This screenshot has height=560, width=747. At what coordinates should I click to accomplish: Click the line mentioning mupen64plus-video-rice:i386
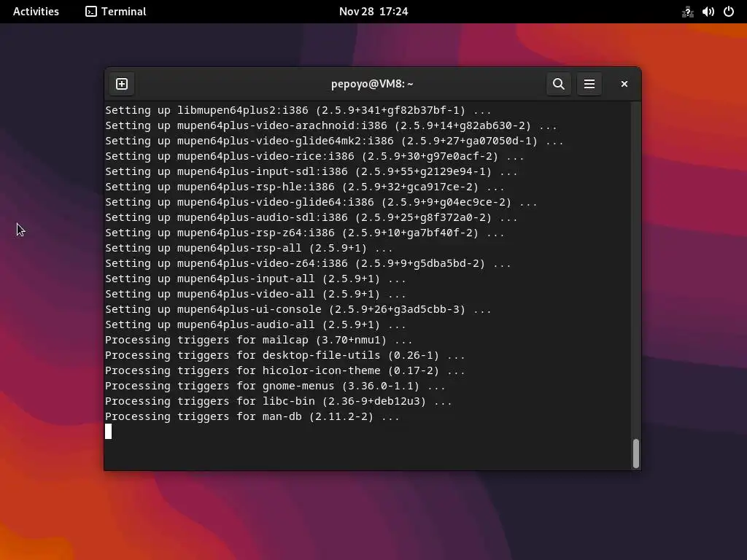[x=314, y=156]
